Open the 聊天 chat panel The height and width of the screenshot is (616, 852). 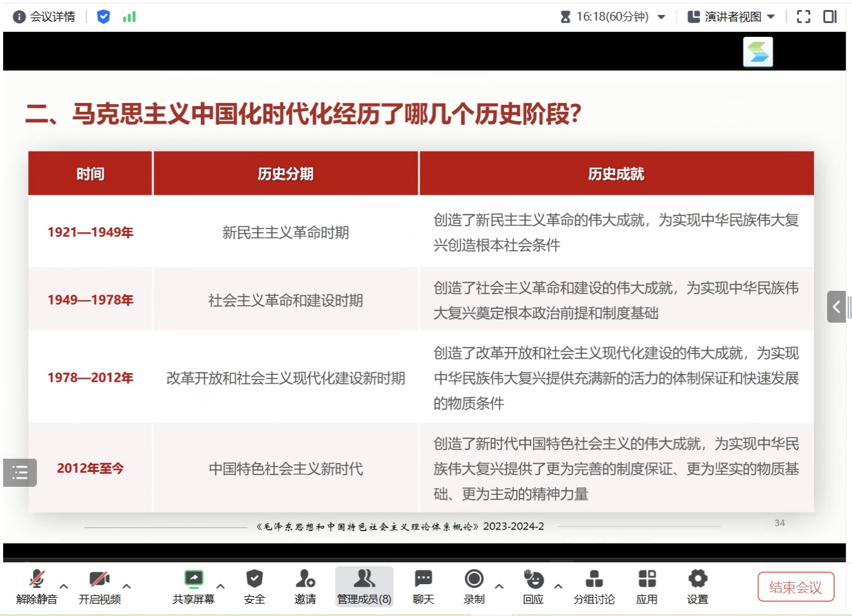pos(423,587)
